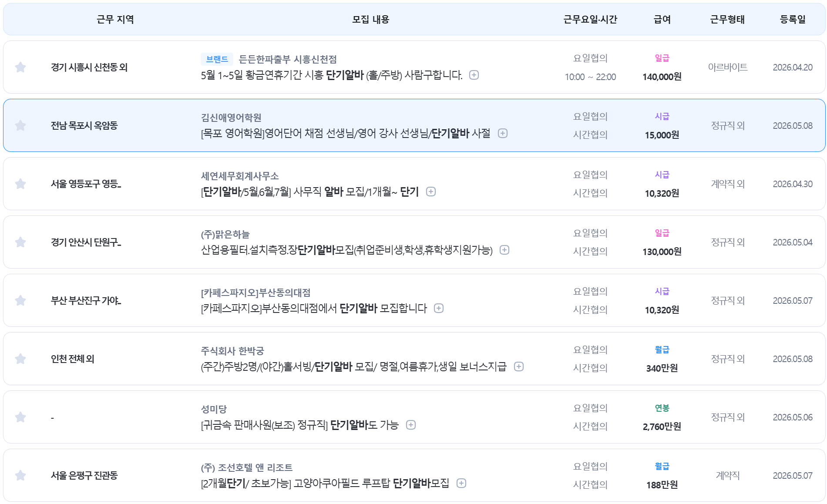Click the 브랜드 badge
This screenshot has width=827, height=504.
click(217, 59)
